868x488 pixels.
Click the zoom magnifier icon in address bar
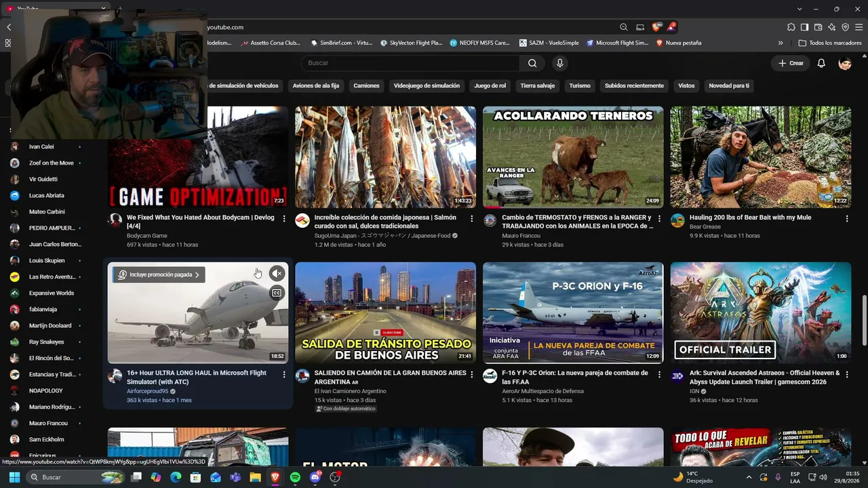(624, 27)
